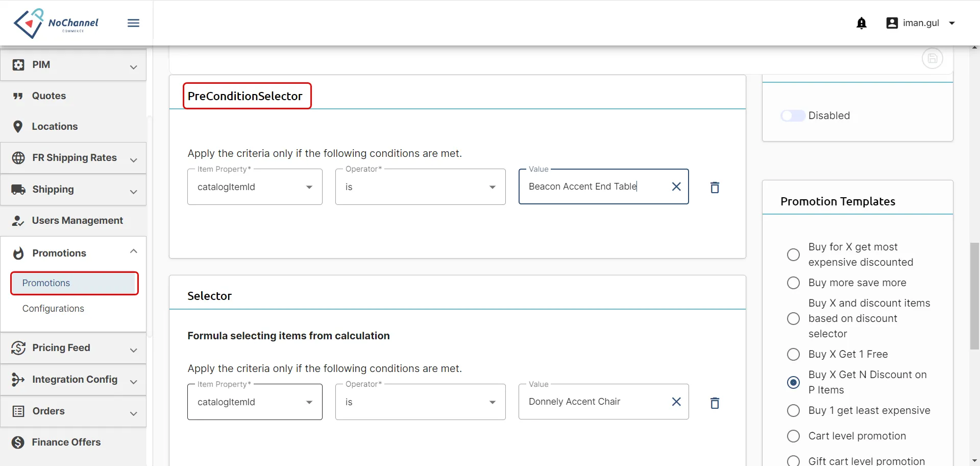Viewport: 980px width, 466px height.
Task: Click the page vertical scrollbar thumb
Action: point(974,296)
